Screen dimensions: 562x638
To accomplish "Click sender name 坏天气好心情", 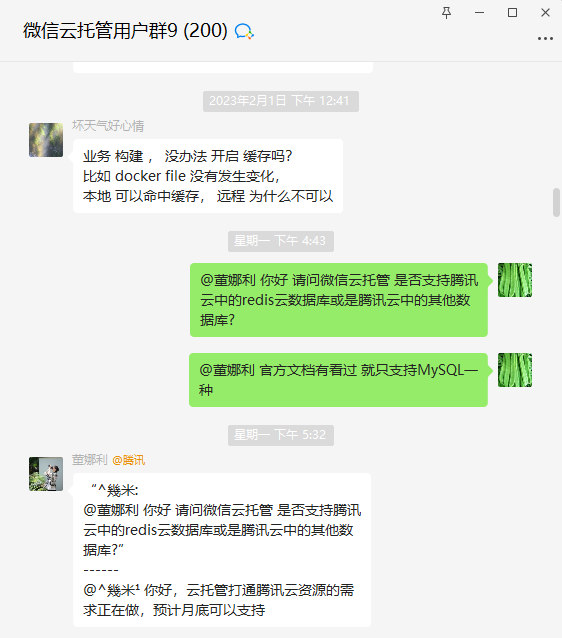I will pyautogui.click(x=108, y=126).
